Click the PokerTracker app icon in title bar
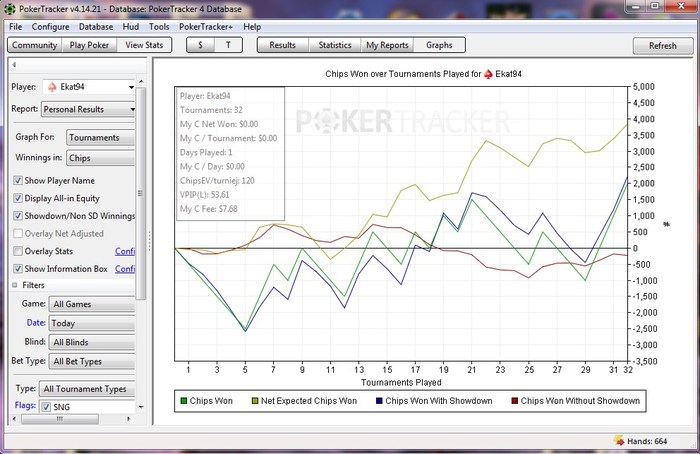The height and width of the screenshot is (454, 700). [x=9, y=8]
